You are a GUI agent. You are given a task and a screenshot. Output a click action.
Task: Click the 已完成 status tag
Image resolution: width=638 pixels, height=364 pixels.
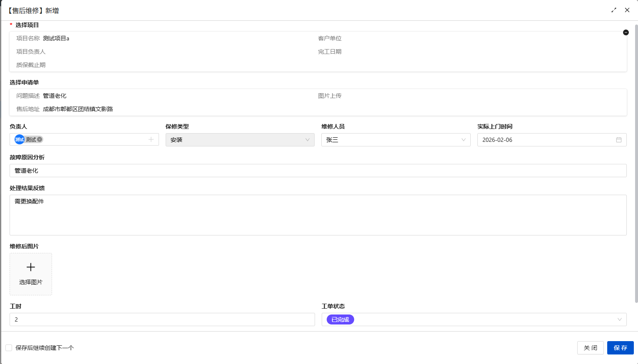pyautogui.click(x=340, y=319)
